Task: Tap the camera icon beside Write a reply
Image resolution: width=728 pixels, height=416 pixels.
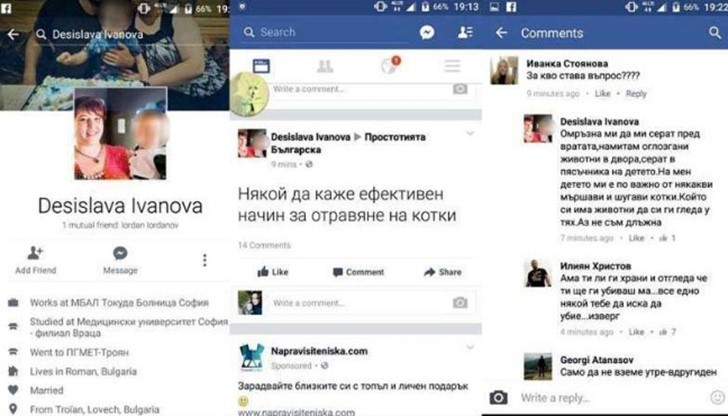Action: [x=499, y=397]
